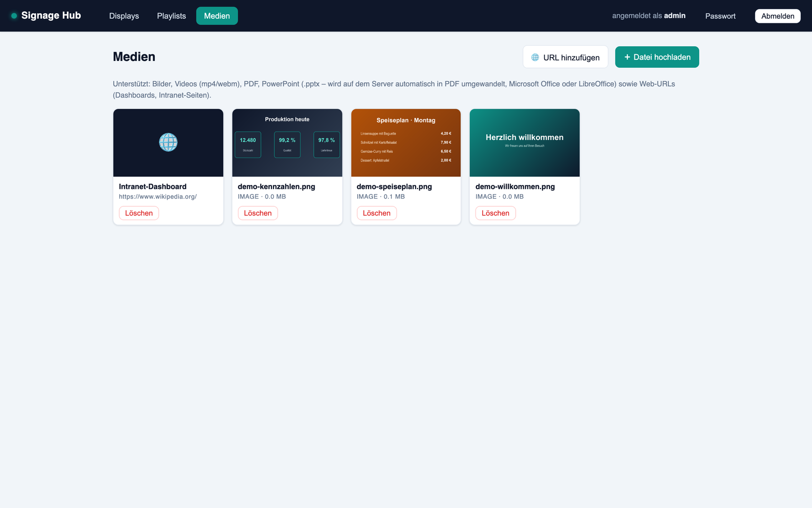The width and height of the screenshot is (812, 508).
Task: Open the Displays section
Action: [124, 16]
